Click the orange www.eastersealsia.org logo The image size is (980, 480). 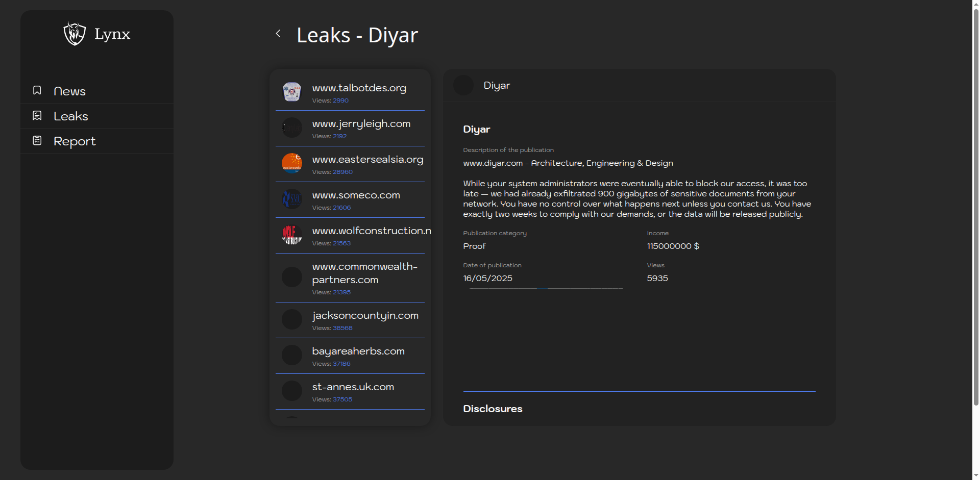[292, 163]
